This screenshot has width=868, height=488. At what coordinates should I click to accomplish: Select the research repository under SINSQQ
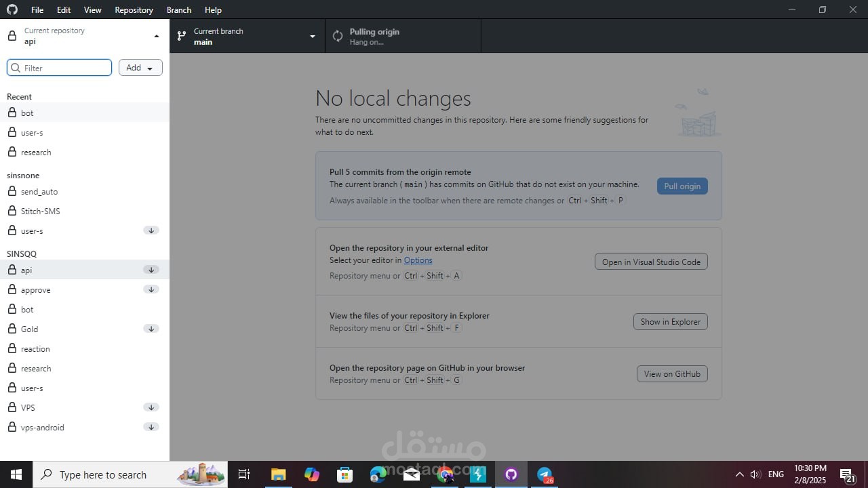85,369
